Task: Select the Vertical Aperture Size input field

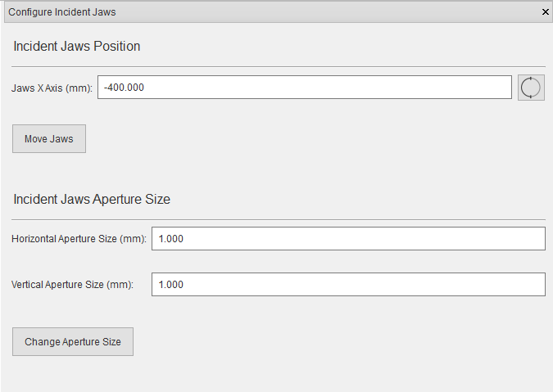Action: (348, 284)
